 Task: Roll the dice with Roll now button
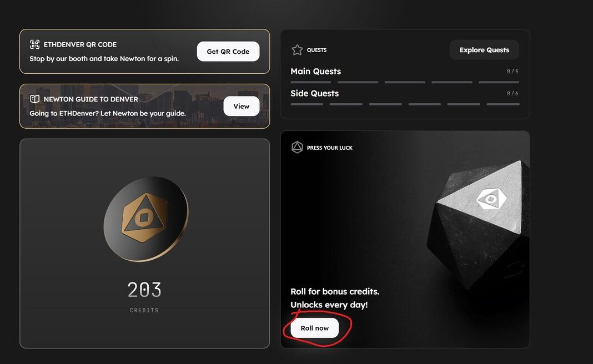tap(315, 328)
